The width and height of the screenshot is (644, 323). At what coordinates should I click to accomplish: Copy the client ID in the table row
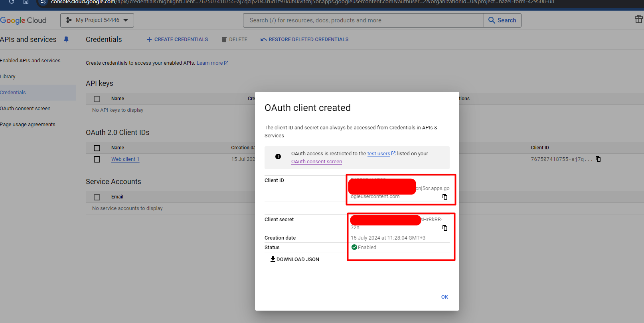(598, 159)
